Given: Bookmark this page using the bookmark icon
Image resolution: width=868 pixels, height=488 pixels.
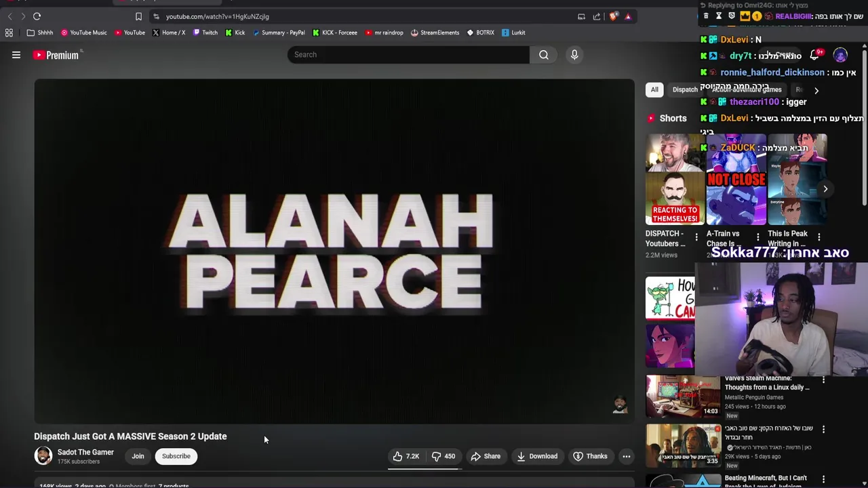Looking at the screenshot, I should point(138,16).
